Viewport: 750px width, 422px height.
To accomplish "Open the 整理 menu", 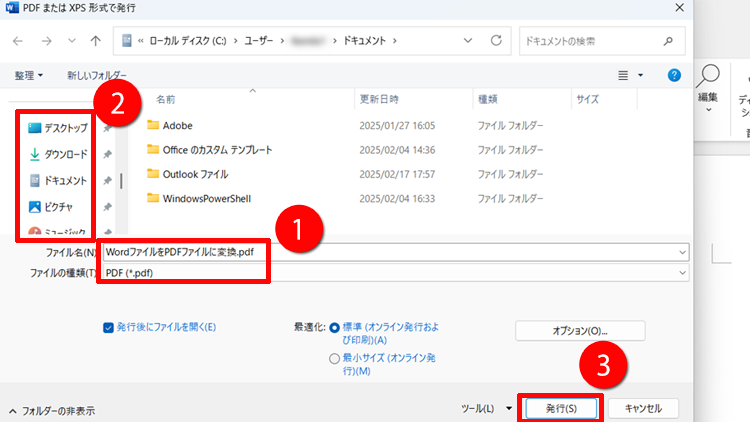I will point(28,75).
